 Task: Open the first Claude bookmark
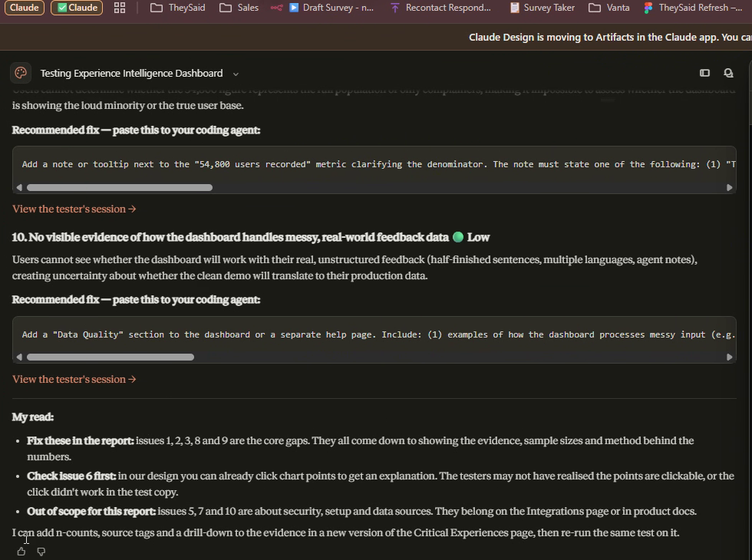[25, 8]
